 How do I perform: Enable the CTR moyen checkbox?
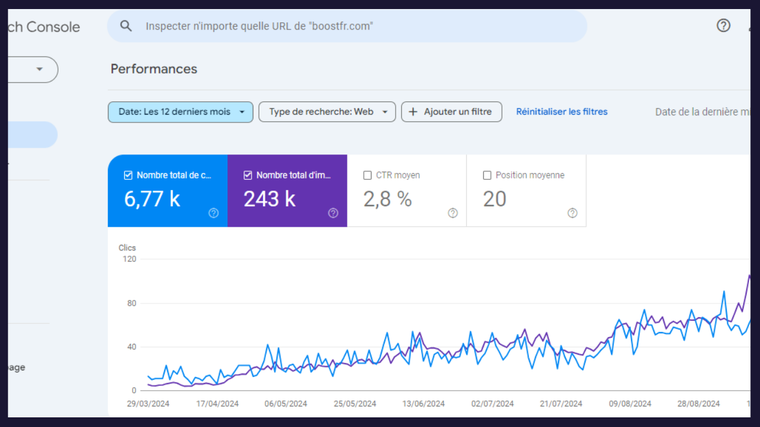(x=368, y=175)
